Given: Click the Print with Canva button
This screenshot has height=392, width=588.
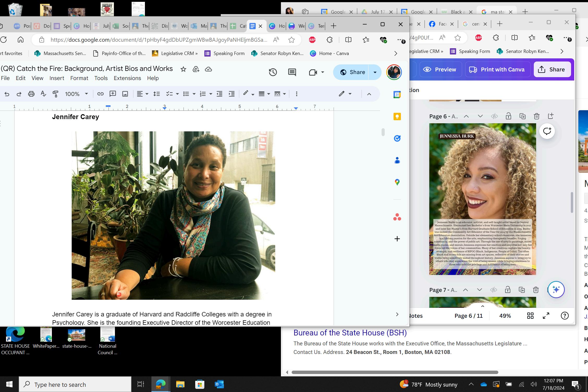Looking at the screenshot, I should (x=498, y=69).
